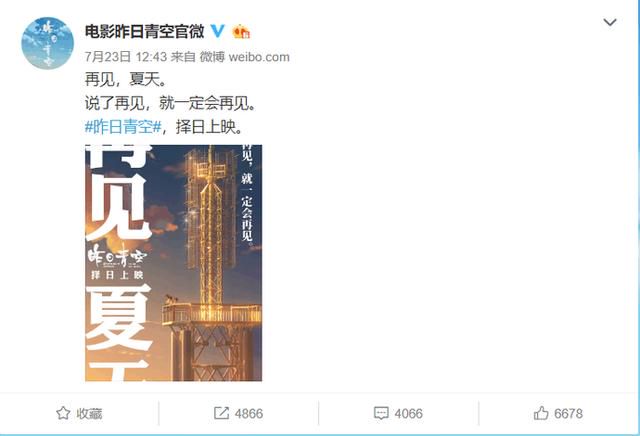Click the thumbs-up like icon
640x436 pixels.
(541, 413)
